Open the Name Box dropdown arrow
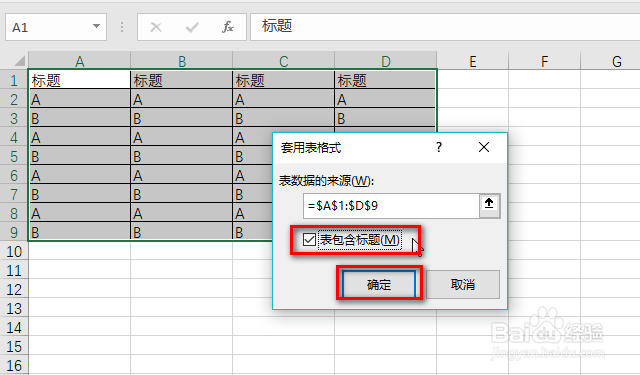640x375 pixels. click(x=96, y=27)
